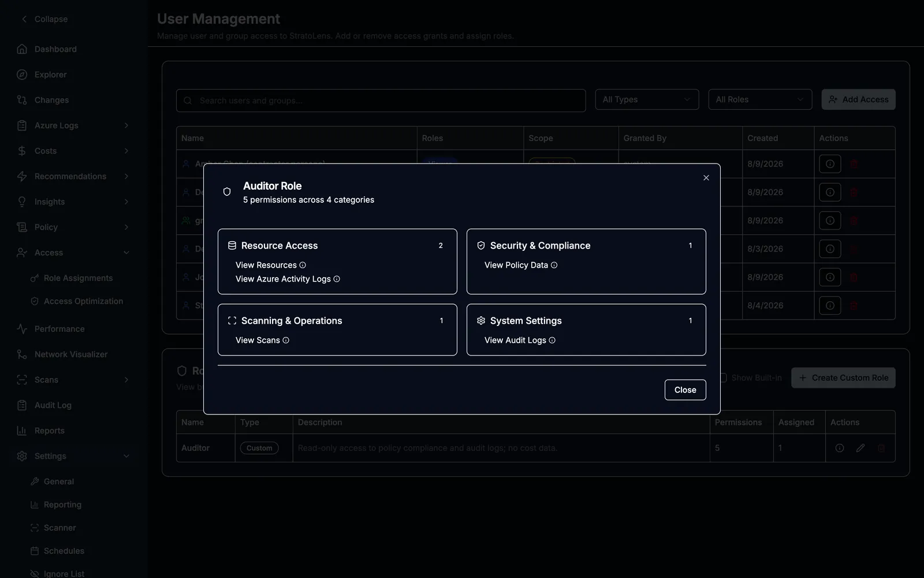Show info for View Policy Data
This screenshot has height=578, width=924.
pyautogui.click(x=554, y=265)
